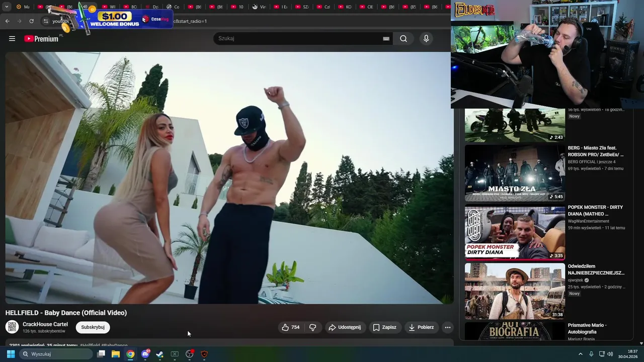This screenshot has width=644, height=362.
Task: Show hidden system tray icons chevron
Action: pyautogui.click(x=580, y=354)
